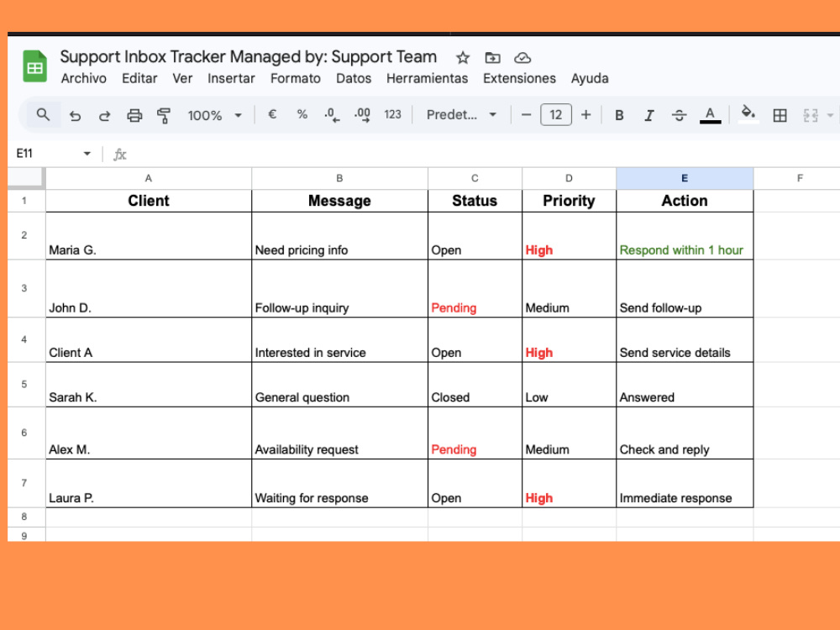Select the 'Send service details' cell
The width and height of the screenshot is (840, 630).
tap(685, 339)
